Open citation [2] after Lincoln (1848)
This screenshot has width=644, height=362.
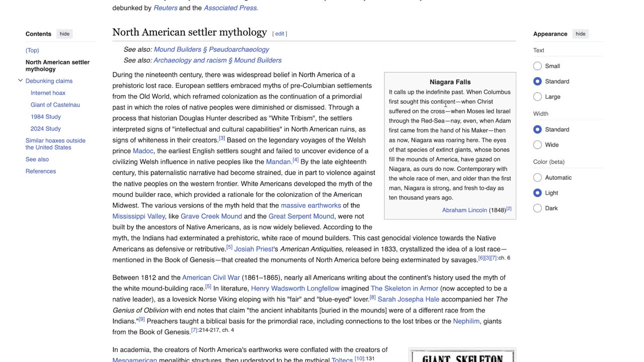point(509,209)
